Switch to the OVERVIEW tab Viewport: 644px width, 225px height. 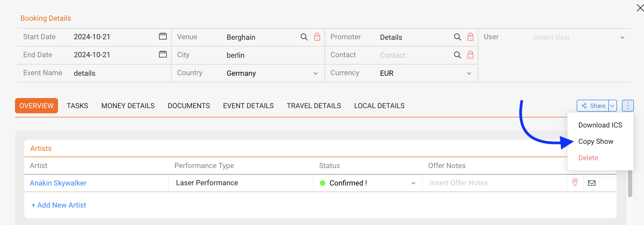pos(37,106)
